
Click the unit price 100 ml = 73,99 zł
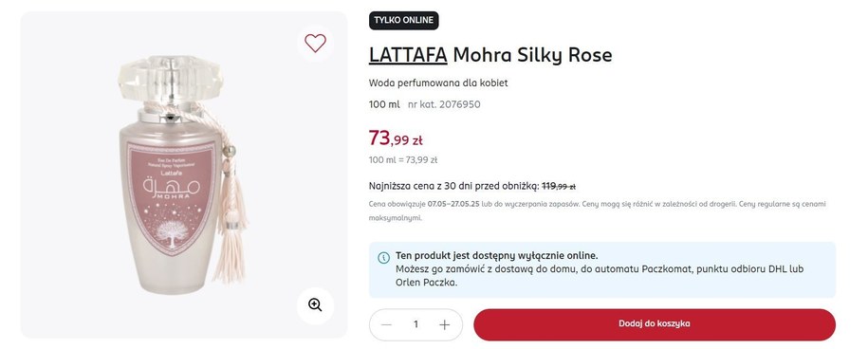click(403, 160)
